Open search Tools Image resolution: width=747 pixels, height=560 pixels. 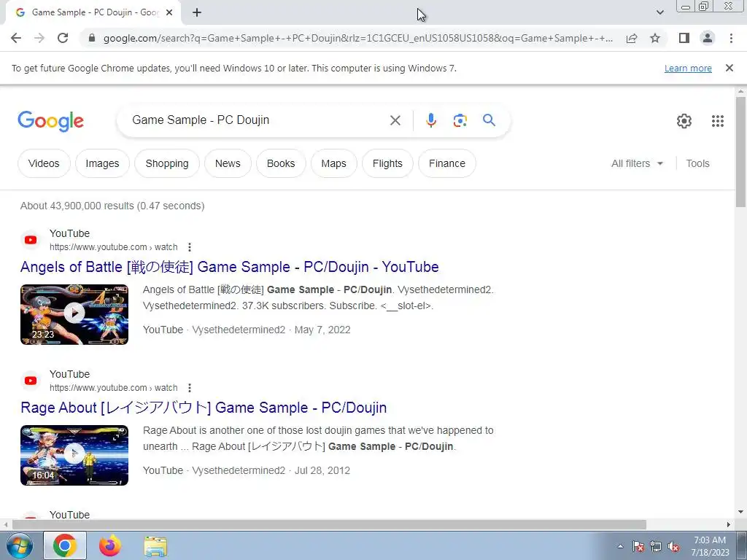click(697, 163)
